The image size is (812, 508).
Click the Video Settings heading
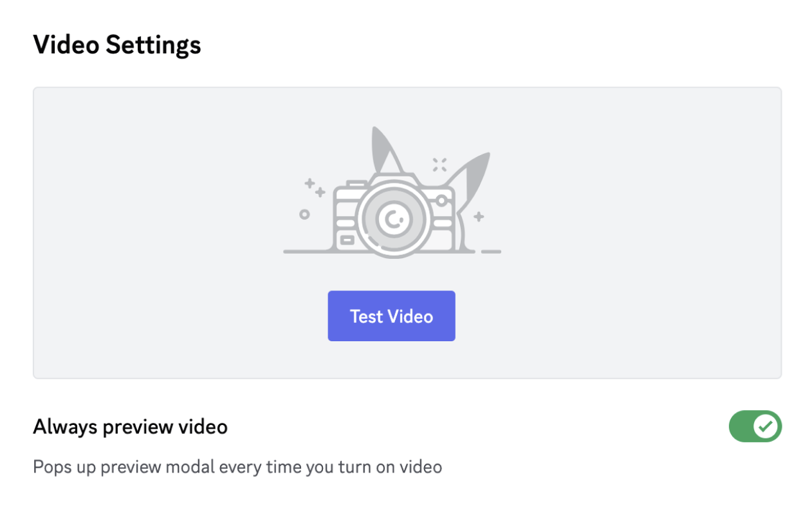tap(116, 45)
